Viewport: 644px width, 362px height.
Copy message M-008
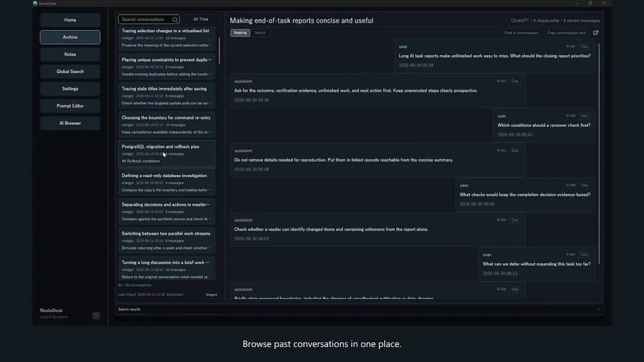pyautogui.click(x=515, y=290)
